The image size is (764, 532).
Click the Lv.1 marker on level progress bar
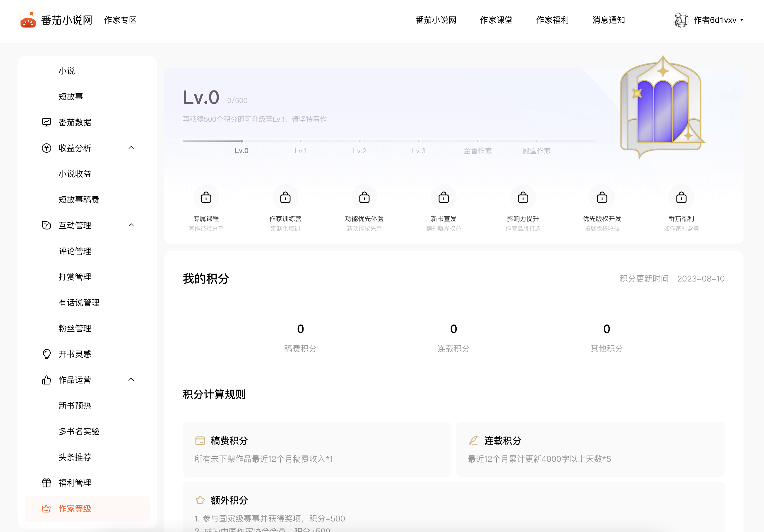300,141
